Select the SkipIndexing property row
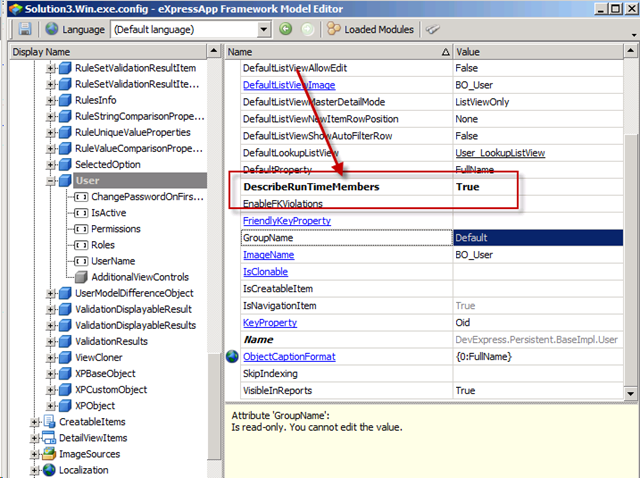This screenshot has height=478, width=640. (x=433, y=374)
